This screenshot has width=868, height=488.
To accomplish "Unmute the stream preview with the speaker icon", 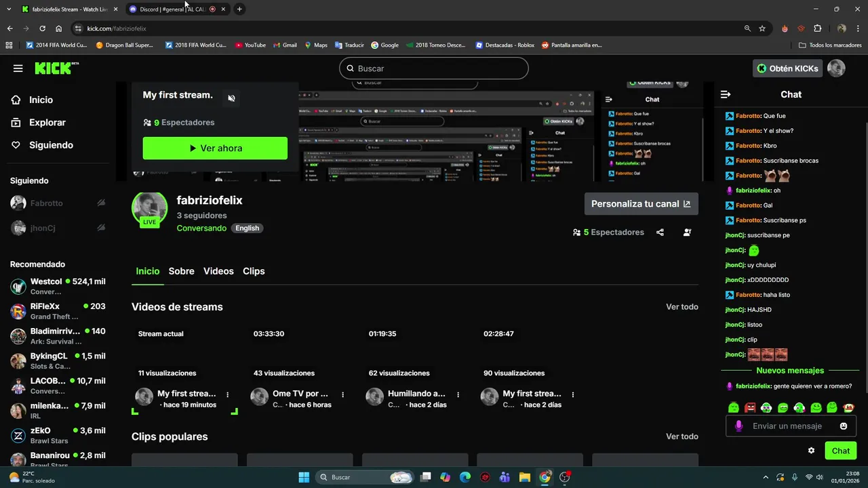I will pyautogui.click(x=231, y=98).
